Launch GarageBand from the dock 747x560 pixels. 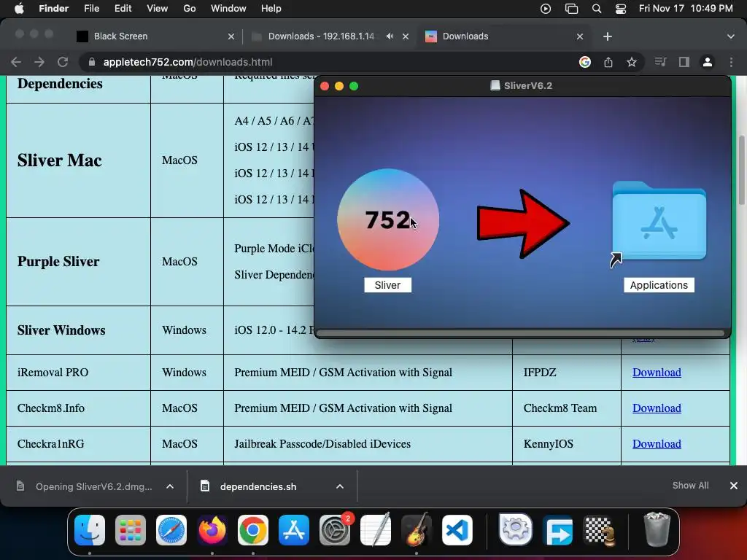[x=417, y=530]
